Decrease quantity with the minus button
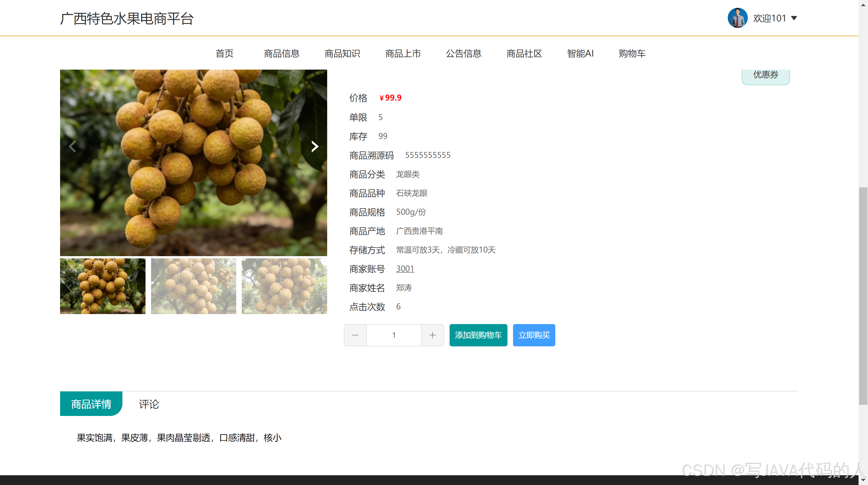The image size is (868, 485). [355, 335]
